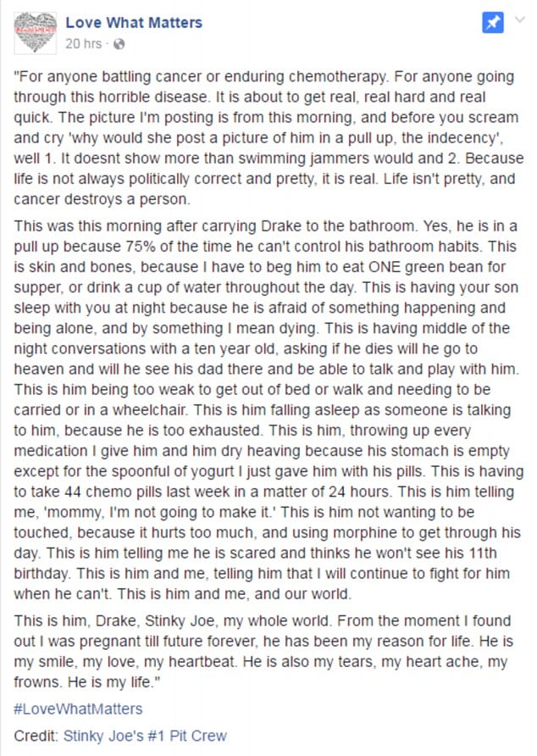Click the blue pinned post icon

(493, 24)
